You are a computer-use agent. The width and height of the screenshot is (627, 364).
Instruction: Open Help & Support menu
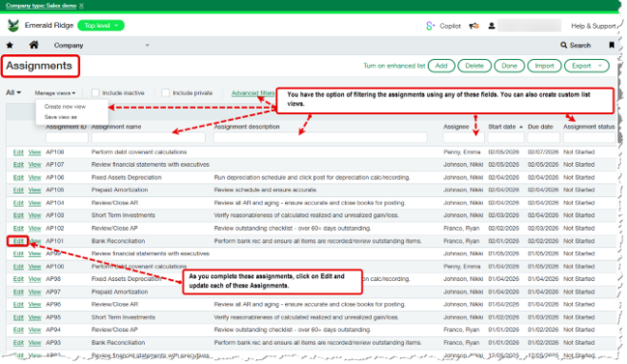click(x=593, y=26)
